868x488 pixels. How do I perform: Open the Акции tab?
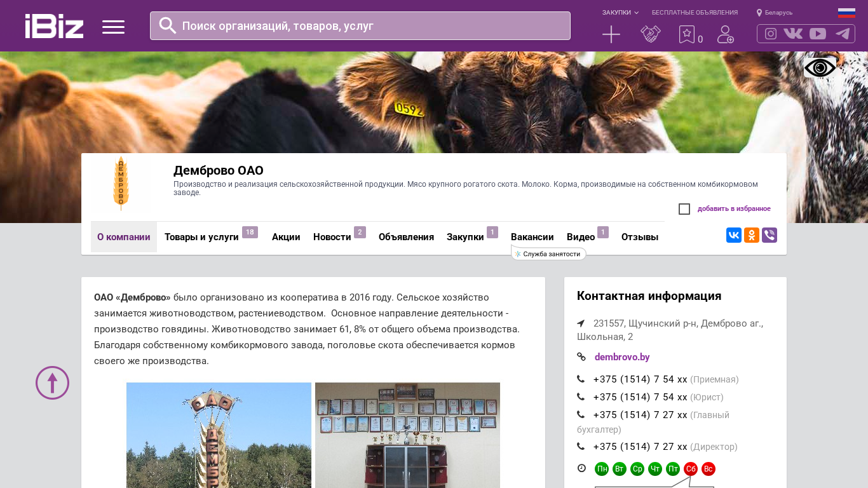[286, 237]
